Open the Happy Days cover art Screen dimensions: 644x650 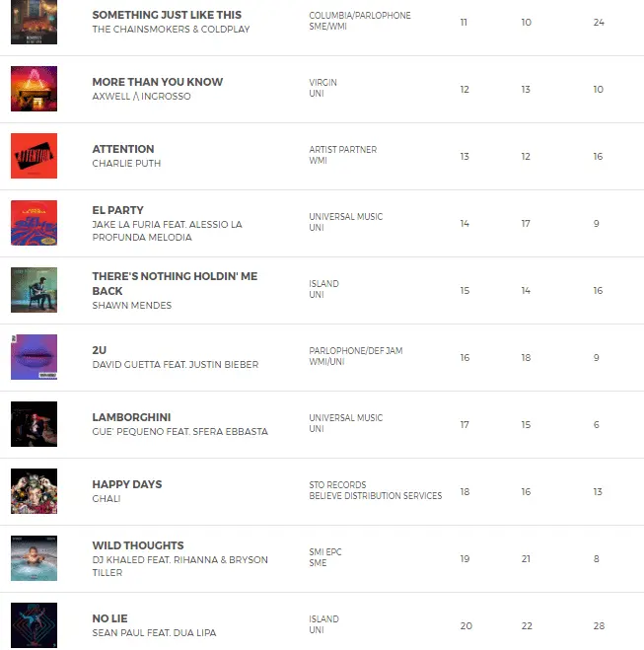coord(34,491)
